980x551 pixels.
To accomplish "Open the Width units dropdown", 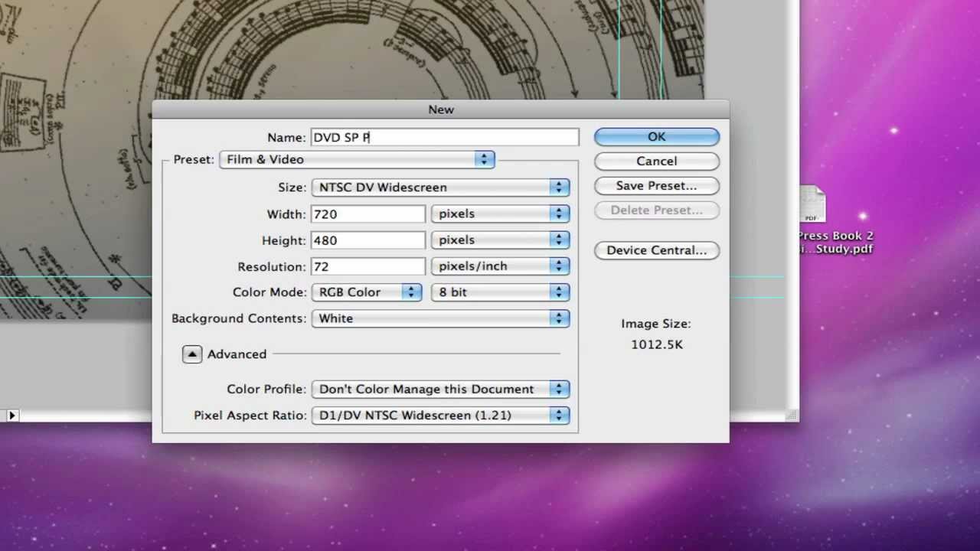I will point(501,214).
